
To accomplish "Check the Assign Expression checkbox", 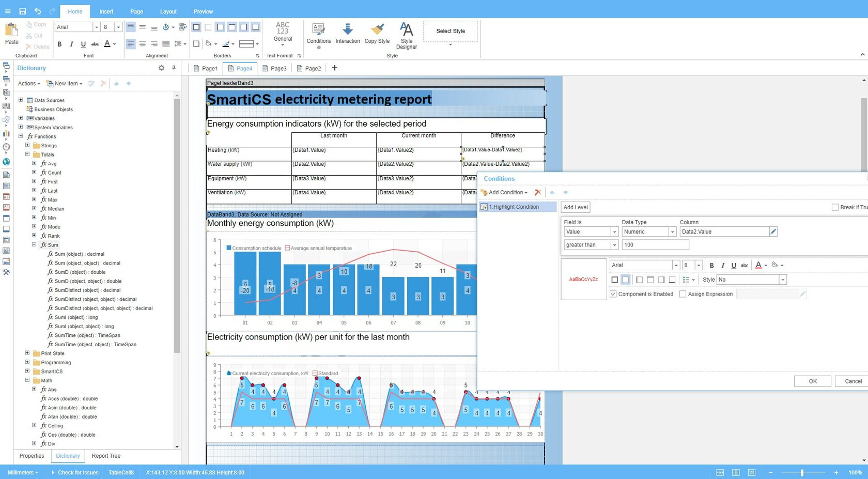I will [x=683, y=294].
